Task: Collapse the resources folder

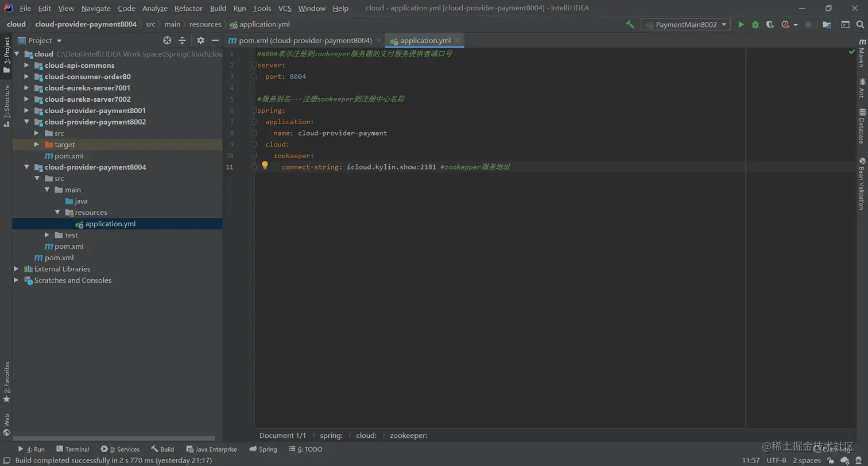Action: [57, 212]
